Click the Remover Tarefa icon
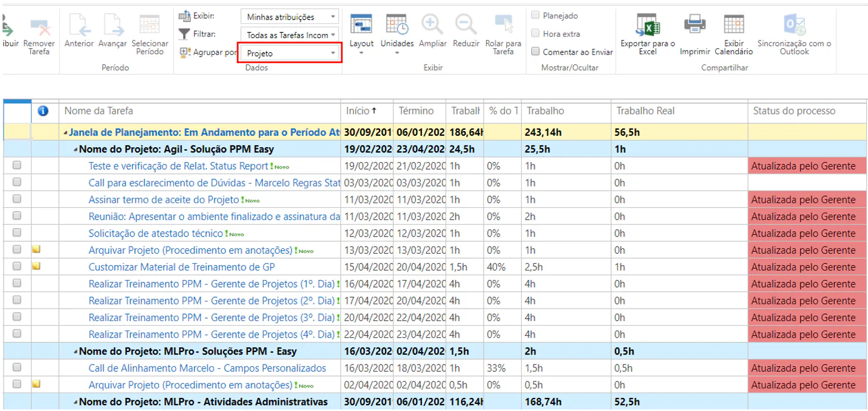This screenshot has height=411, width=868. point(39,27)
